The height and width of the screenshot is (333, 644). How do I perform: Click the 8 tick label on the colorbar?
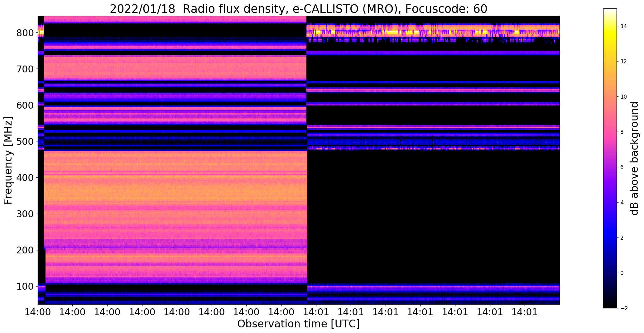622,132
